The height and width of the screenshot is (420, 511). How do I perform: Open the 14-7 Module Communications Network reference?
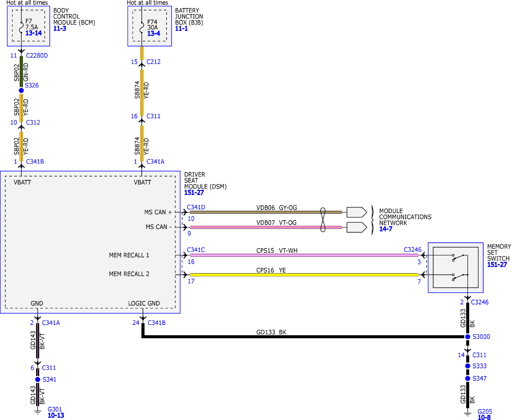[x=386, y=229]
